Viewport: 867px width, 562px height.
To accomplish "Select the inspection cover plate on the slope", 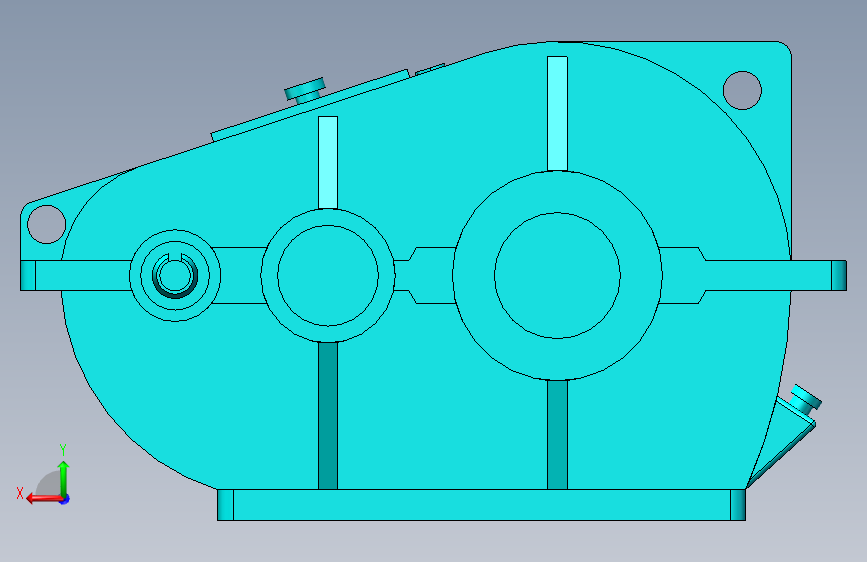I will click(311, 105).
